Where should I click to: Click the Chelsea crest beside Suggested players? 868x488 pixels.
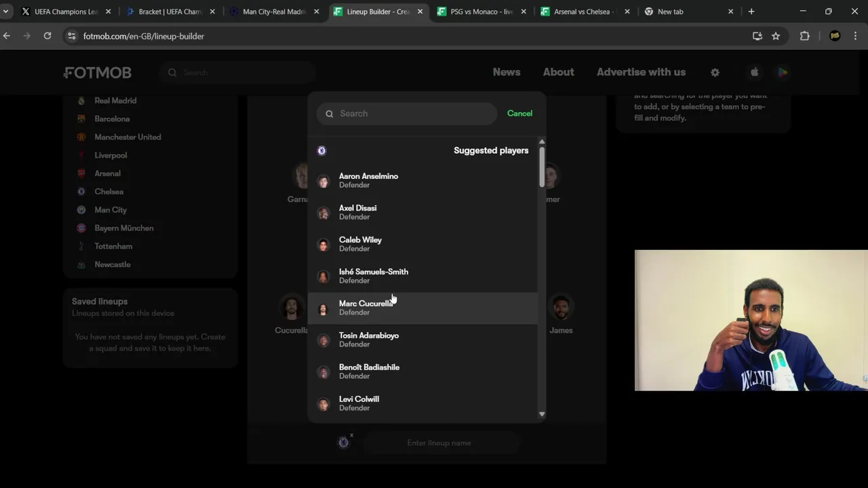(x=322, y=150)
